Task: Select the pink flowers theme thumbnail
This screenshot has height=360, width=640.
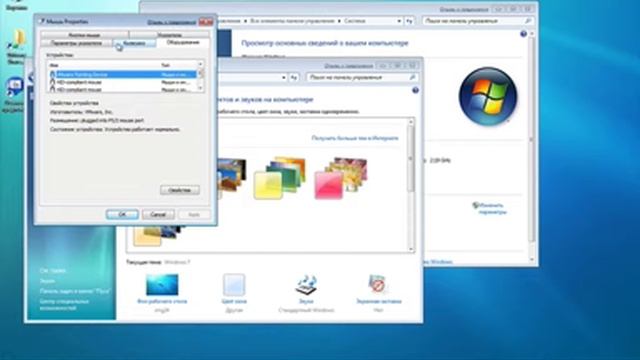Action: [x=340, y=178]
